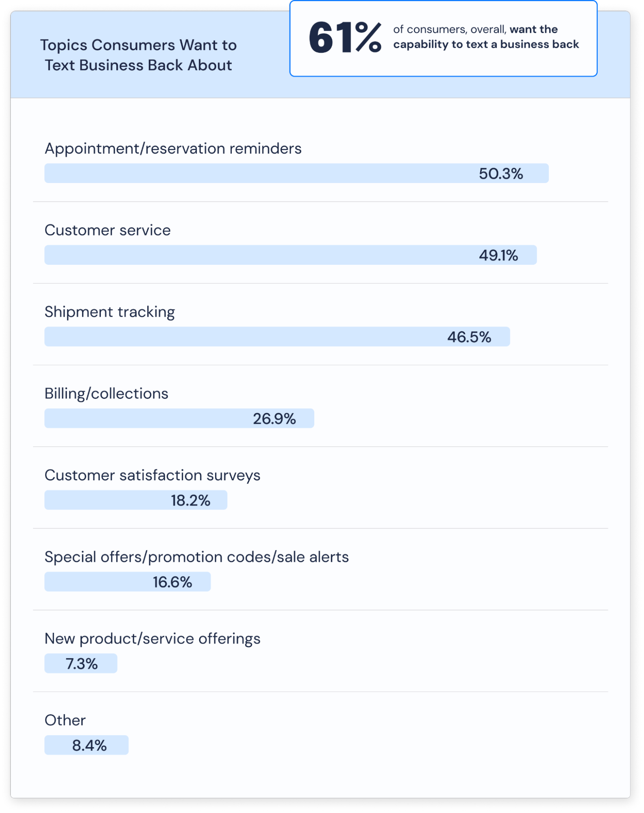This screenshot has height=813, width=644.
Task: Click the Other category label
Action: point(65,720)
